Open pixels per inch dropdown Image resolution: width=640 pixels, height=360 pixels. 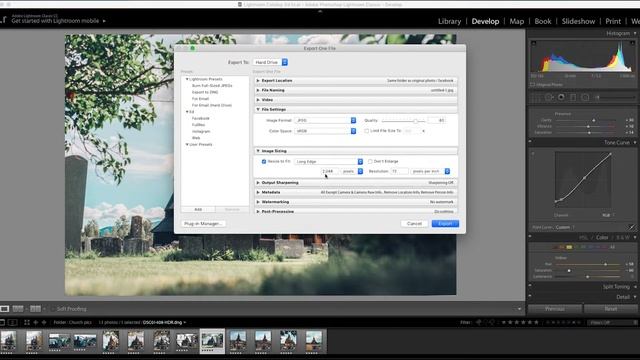pyautogui.click(x=430, y=171)
